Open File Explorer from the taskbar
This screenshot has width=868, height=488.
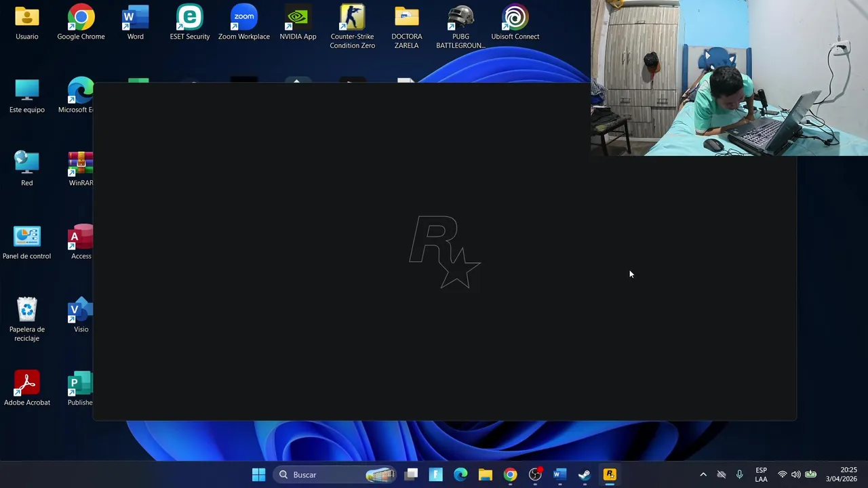click(x=485, y=474)
